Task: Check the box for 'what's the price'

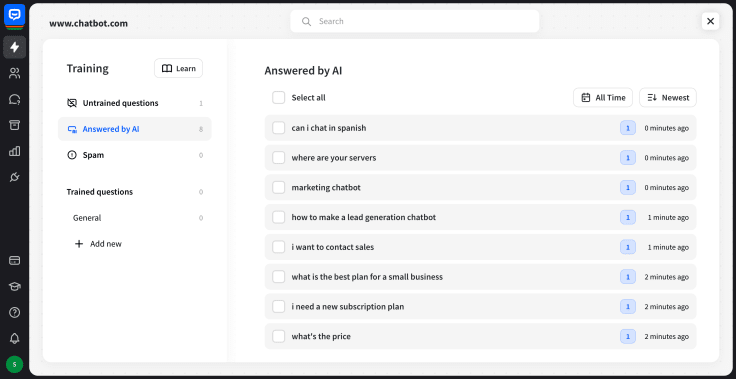Action: tap(279, 336)
